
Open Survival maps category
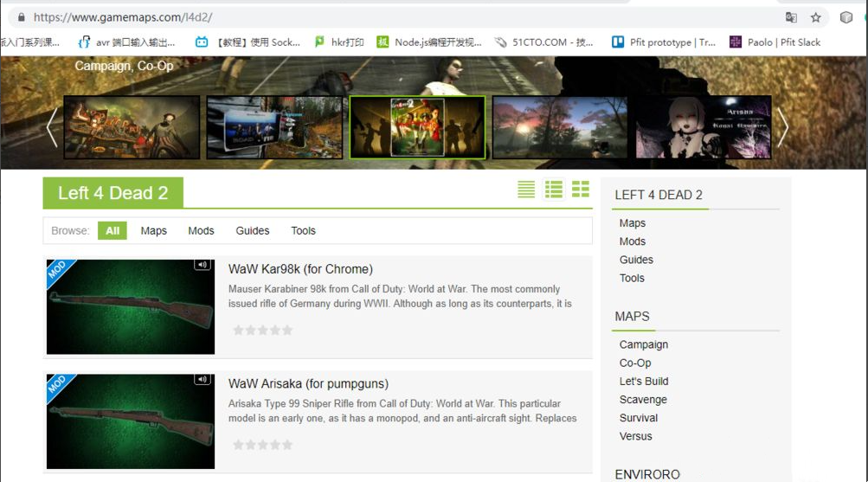pyautogui.click(x=639, y=417)
